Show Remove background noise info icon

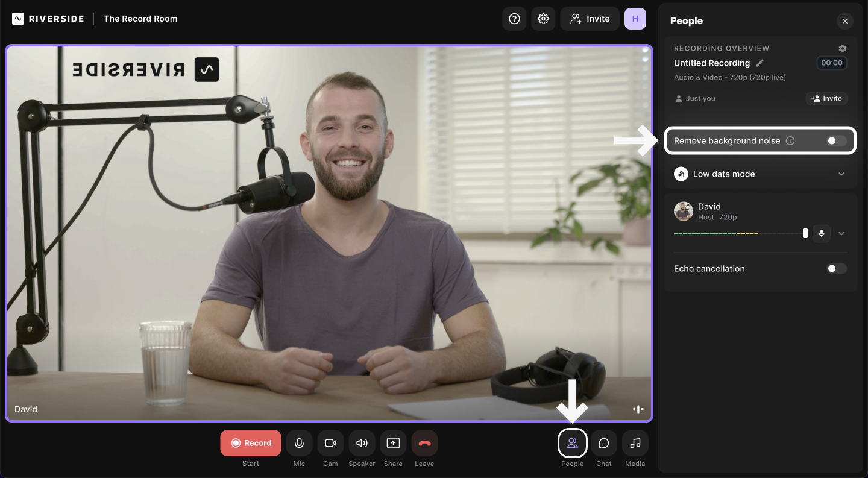(x=790, y=140)
